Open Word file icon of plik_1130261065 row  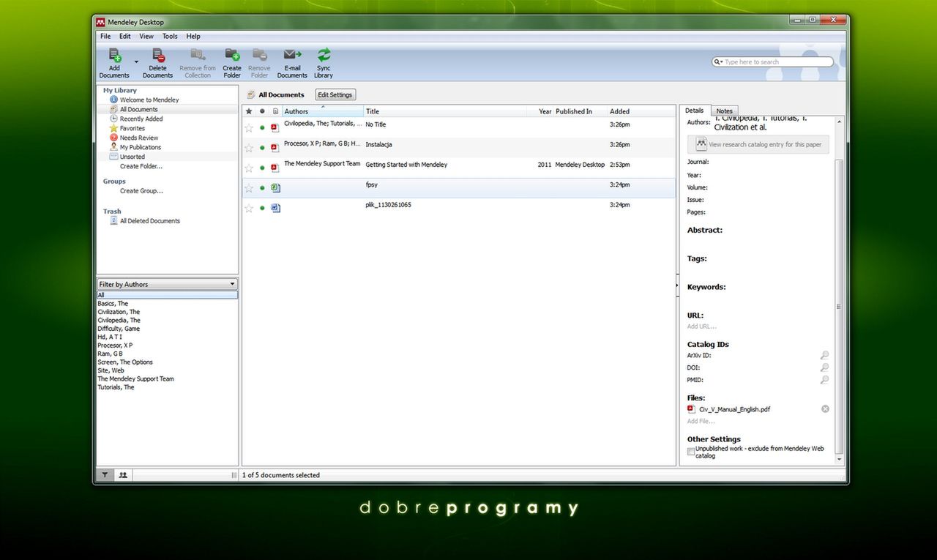click(275, 208)
